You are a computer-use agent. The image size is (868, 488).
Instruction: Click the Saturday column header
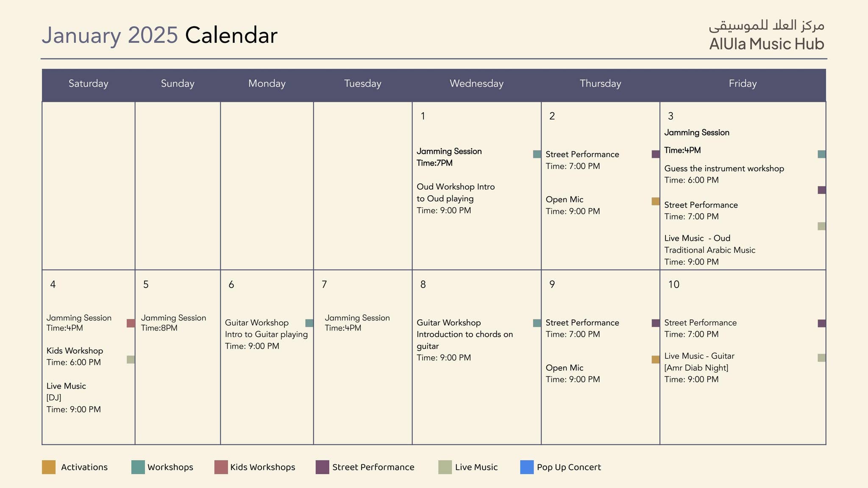[x=88, y=83]
